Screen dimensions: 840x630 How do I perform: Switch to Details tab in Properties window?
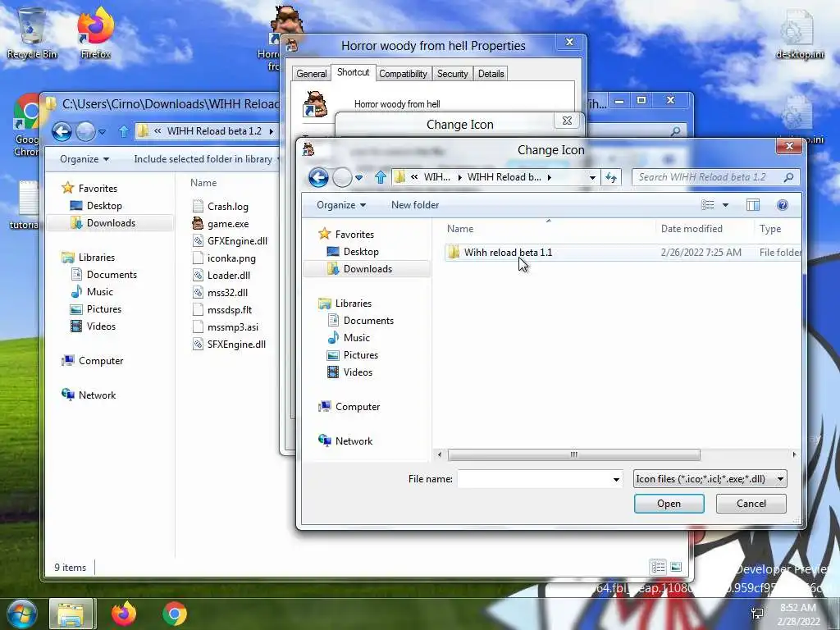(x=491, y=74)
